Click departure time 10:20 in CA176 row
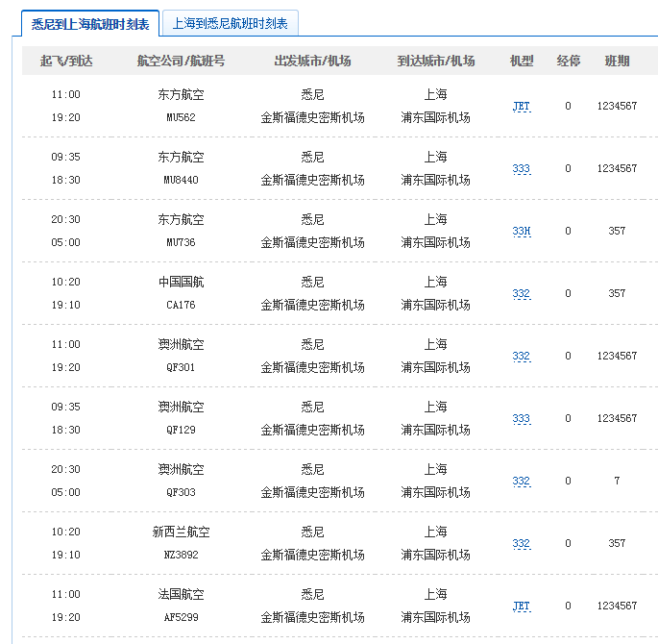The height and width of the screenshot is (644, 658). click(x=66, y=283)
